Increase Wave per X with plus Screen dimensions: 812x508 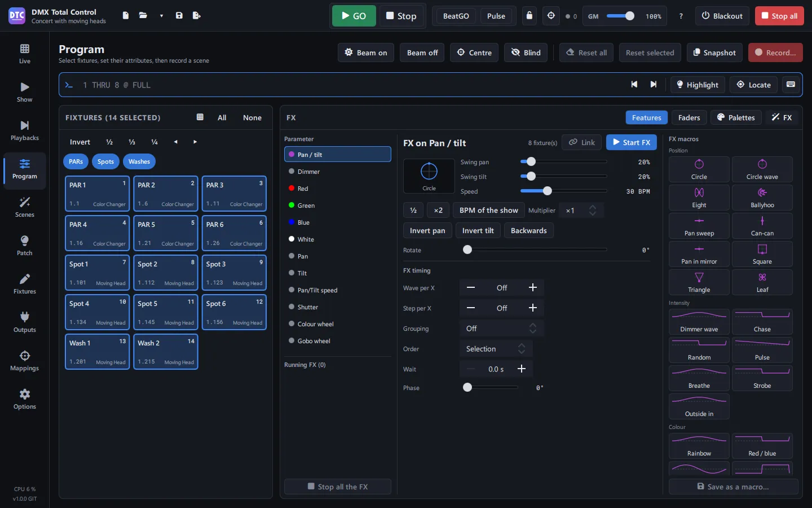pos(533,288)
